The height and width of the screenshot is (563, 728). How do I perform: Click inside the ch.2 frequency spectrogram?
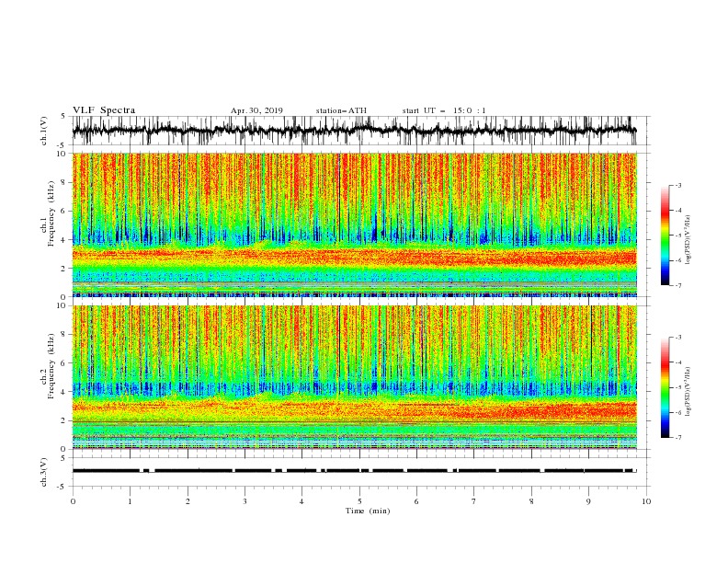tap(355, 377)
